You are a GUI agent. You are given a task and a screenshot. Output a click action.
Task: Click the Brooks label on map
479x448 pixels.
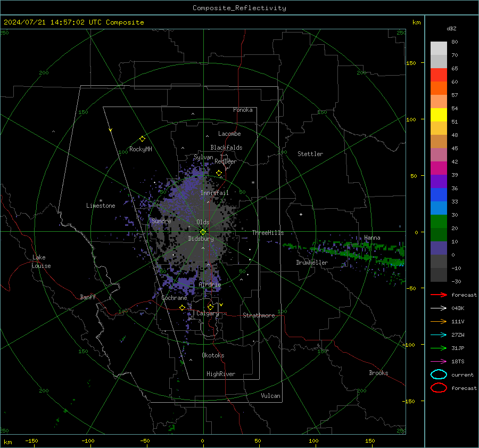pos(378,373)
